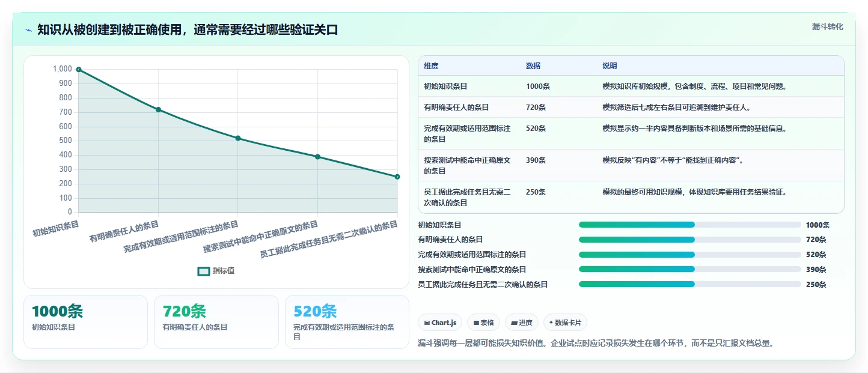
Task: Click the lightning icon beside the title
Action: [x=29, y=30]
